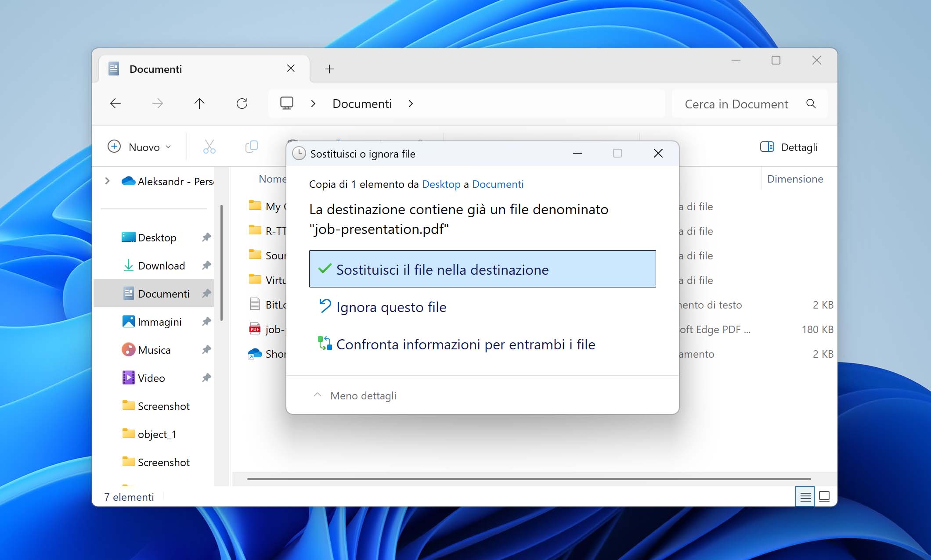Click the sidebar vertical scrollbar
931x560 pixels.
click(221, 263)
